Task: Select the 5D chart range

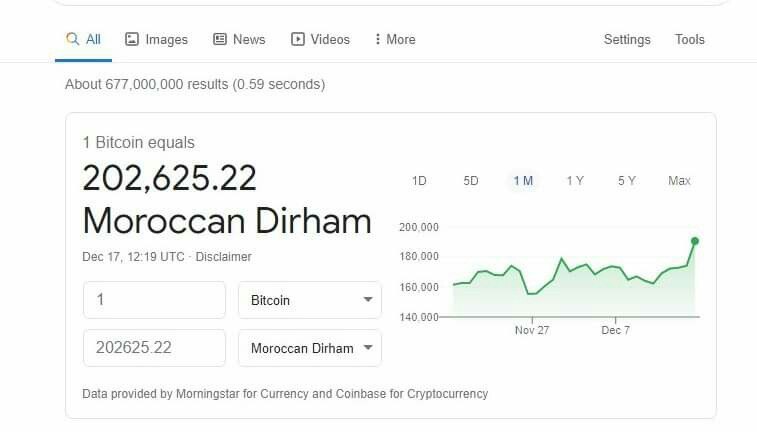Action: tap(471, 181)
